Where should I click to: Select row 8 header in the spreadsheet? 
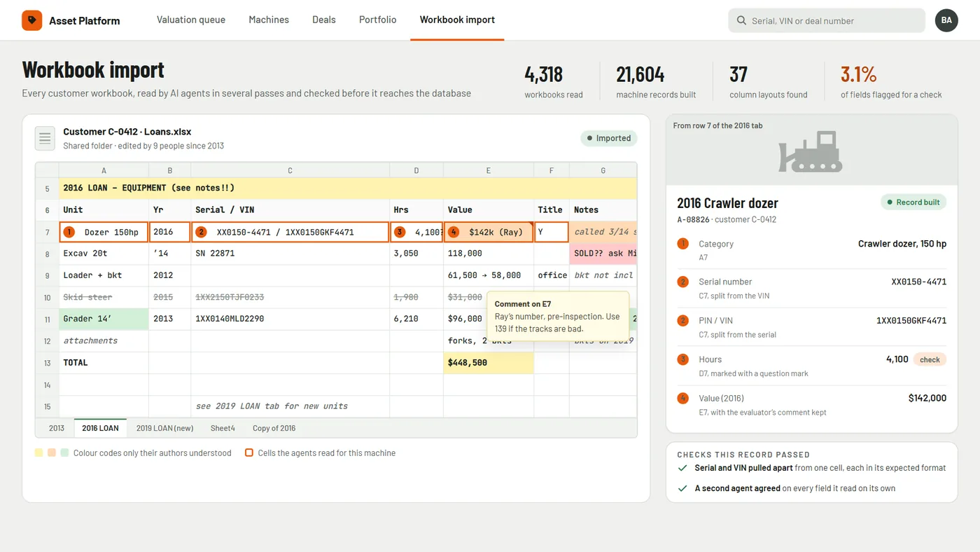(x=47, y=254)
